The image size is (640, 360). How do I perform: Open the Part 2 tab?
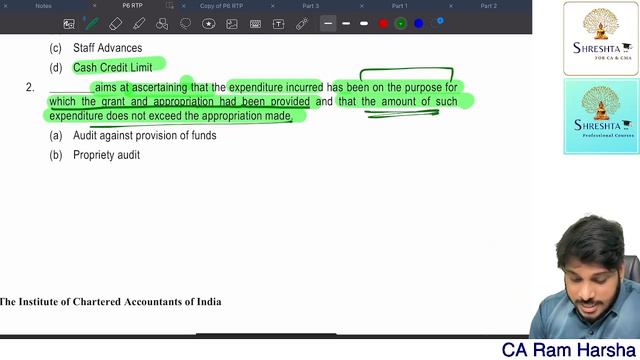(x=489, y=6)
